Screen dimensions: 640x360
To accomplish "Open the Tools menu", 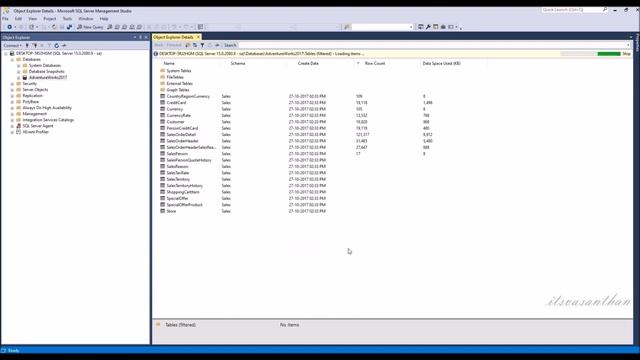I will click(67, 19).
